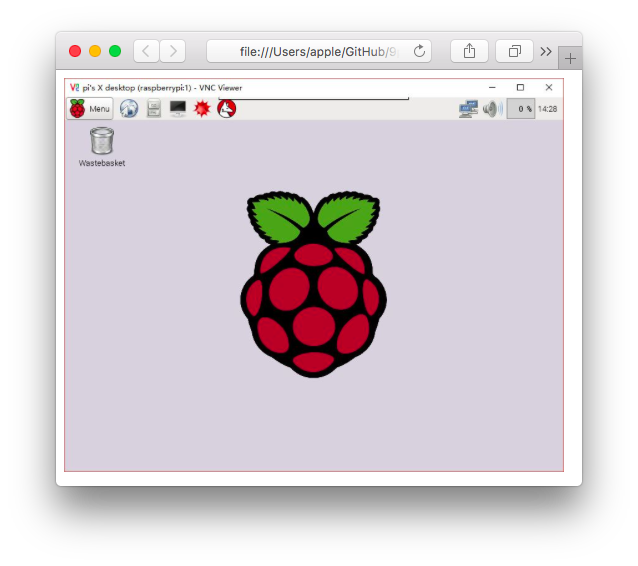Show all tabs overview in Safari
This screenshot has height=566, width=638.
[x=514, y=51]
